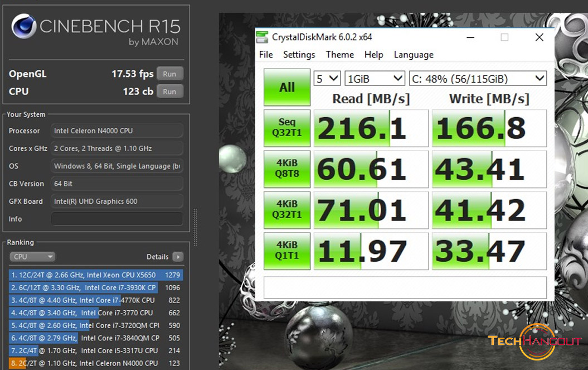588x370 pixels.
Task: Select the Core i7-3720QM ranking row
Action: click(x=96, y=325)
